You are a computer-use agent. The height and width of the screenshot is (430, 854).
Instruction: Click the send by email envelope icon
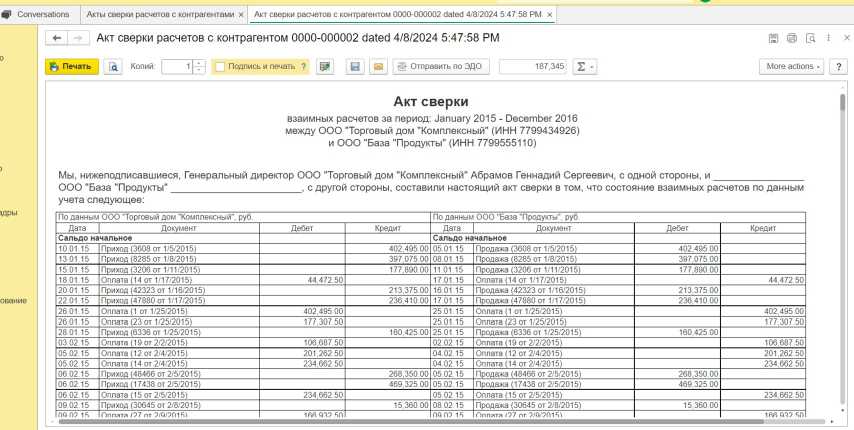(x=379, y=66)
